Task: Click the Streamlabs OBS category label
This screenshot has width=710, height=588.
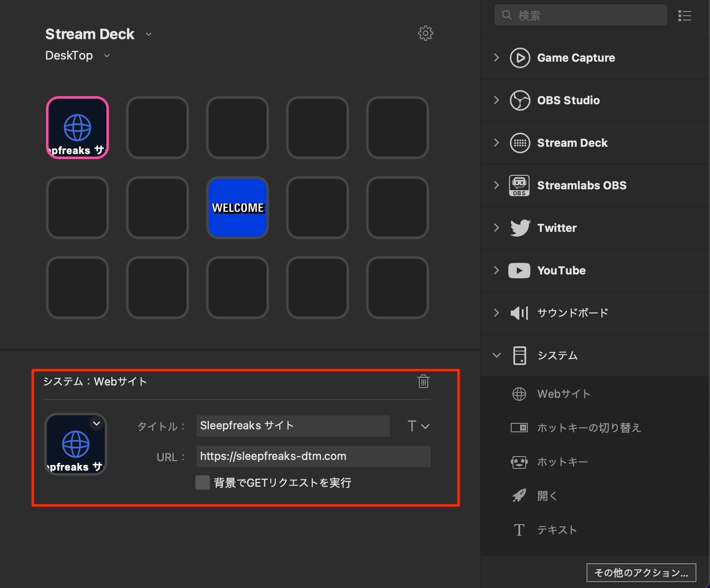Action: tap(582, 186)
